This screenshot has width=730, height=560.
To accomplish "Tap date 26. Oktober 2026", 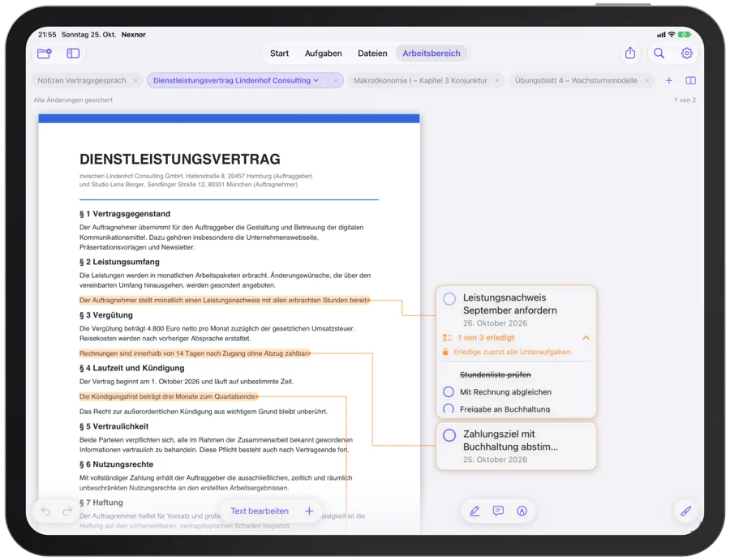I will coord(496,323).
